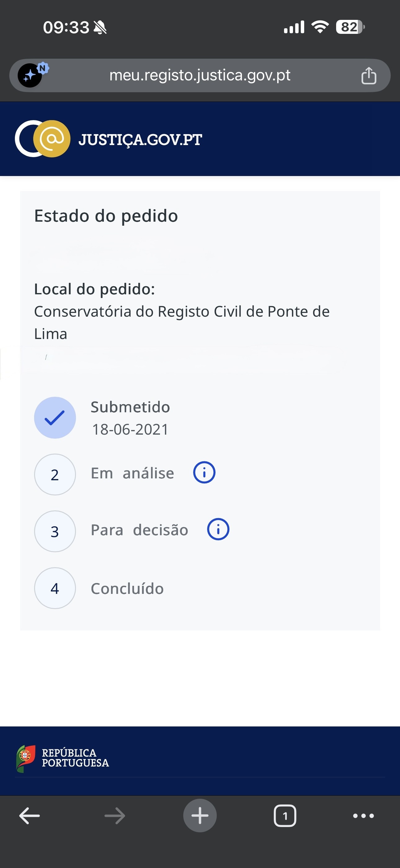Select step 3 circle
Image resolution: width=400 pixels, height=868 pixels.
pyautogui.click(x=55, y=531)
